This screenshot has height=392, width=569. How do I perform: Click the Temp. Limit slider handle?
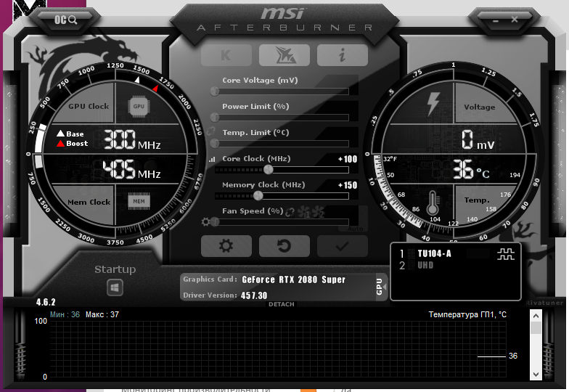(x=215, y=144)
